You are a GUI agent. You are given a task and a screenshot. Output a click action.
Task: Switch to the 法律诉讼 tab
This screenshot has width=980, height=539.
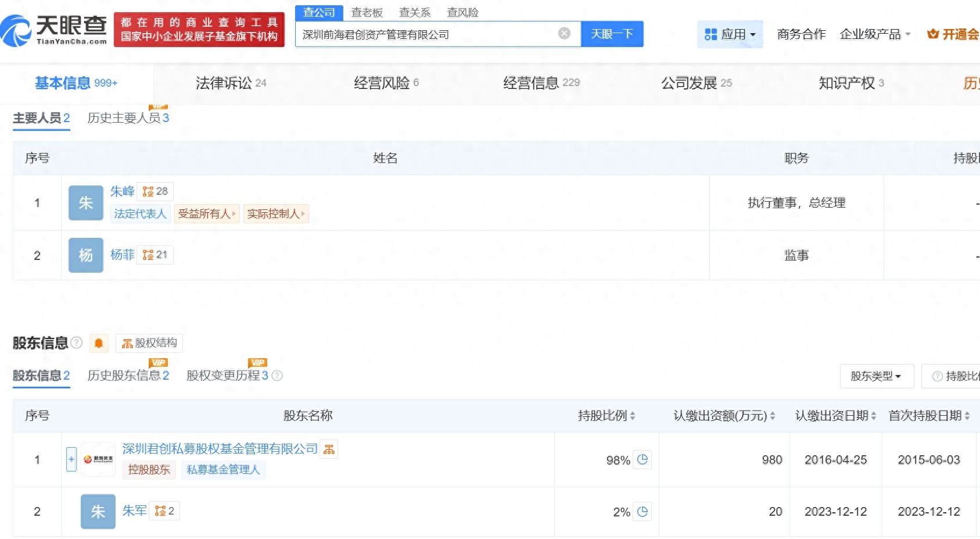[231, 83]
